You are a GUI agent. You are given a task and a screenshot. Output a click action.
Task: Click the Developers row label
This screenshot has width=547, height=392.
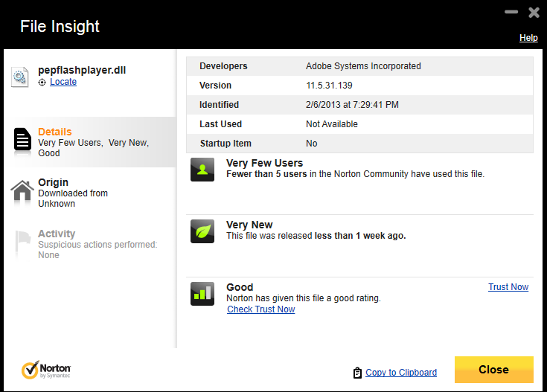click(223, 66)
